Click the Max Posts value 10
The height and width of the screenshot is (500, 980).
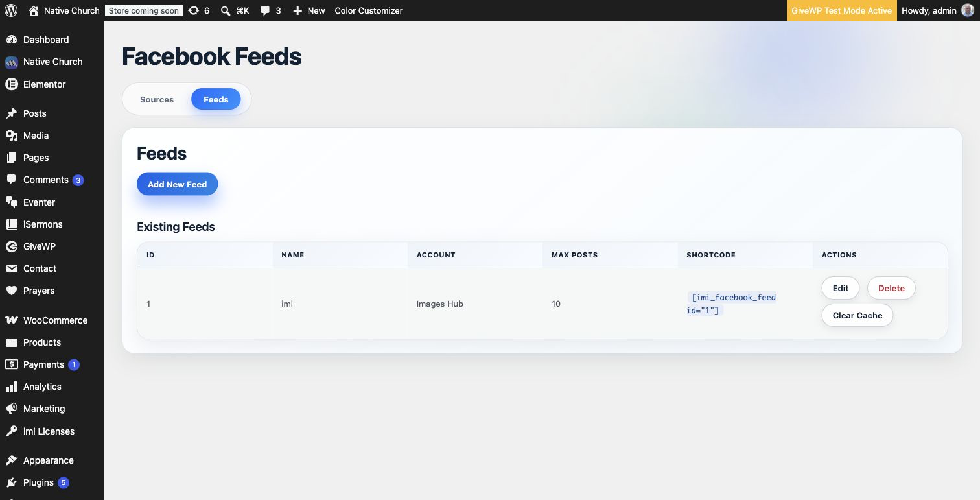(556, 304)
